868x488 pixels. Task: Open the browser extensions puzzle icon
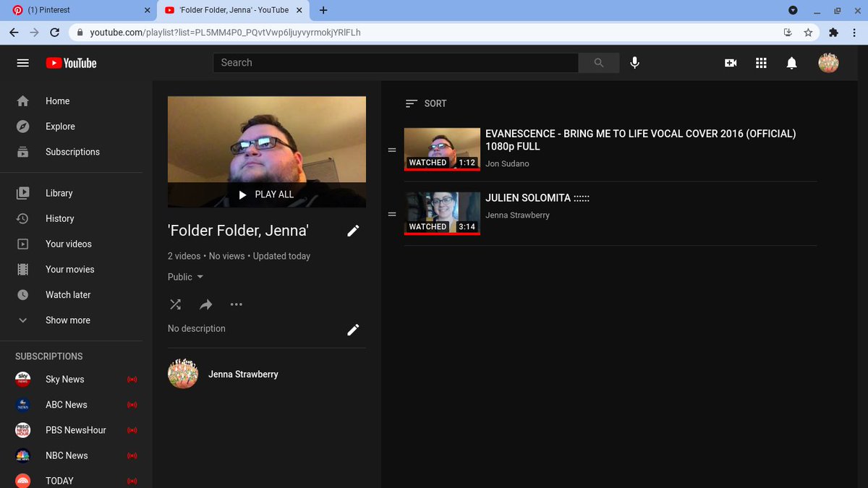pyautogui.click(x=833, y=33)
